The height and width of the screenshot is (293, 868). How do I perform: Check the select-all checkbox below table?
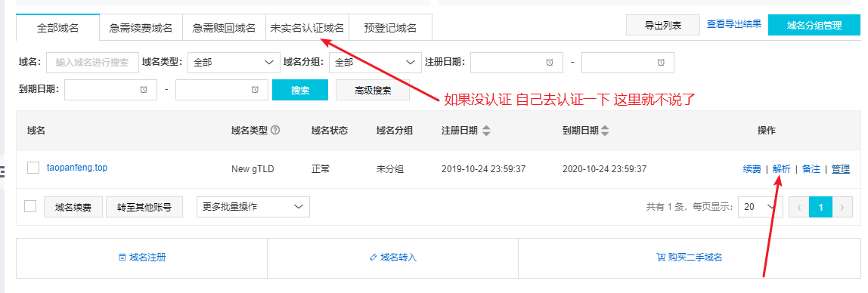[30, 207]
